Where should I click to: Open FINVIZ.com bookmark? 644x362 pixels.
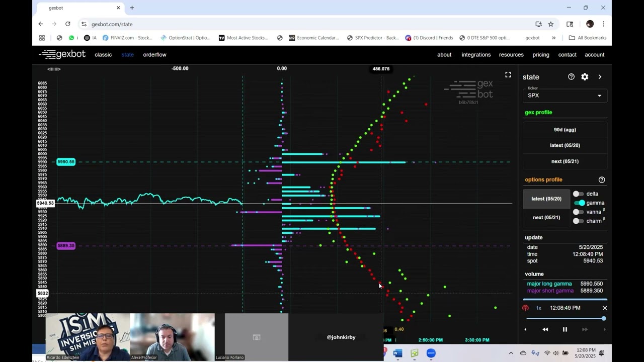127,38
